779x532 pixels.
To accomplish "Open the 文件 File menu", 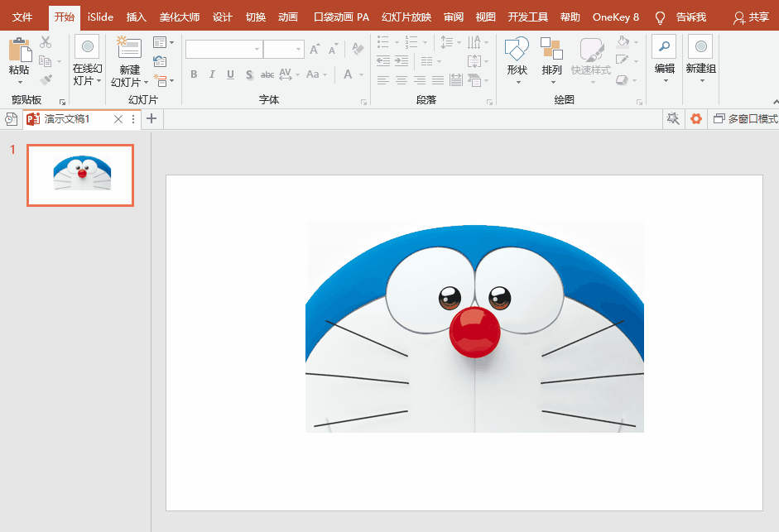I will click(x=22, y=17).
